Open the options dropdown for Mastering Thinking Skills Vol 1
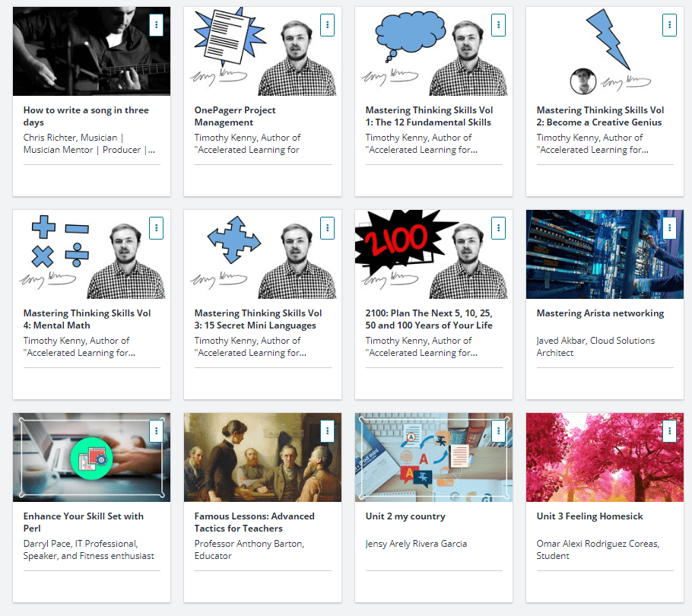This screenshot has width=692, height=616. [x=498, y=24]
